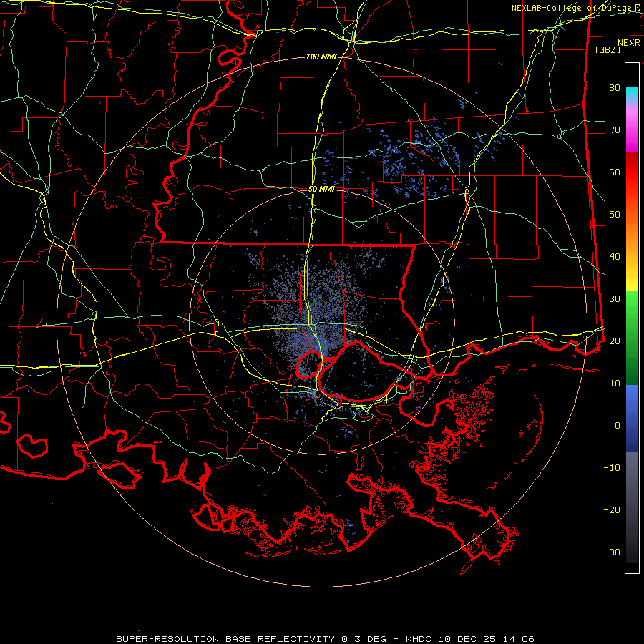Pick the blue segment of the dBZ color bar
The image size is (644, 644).
[632, 418]
